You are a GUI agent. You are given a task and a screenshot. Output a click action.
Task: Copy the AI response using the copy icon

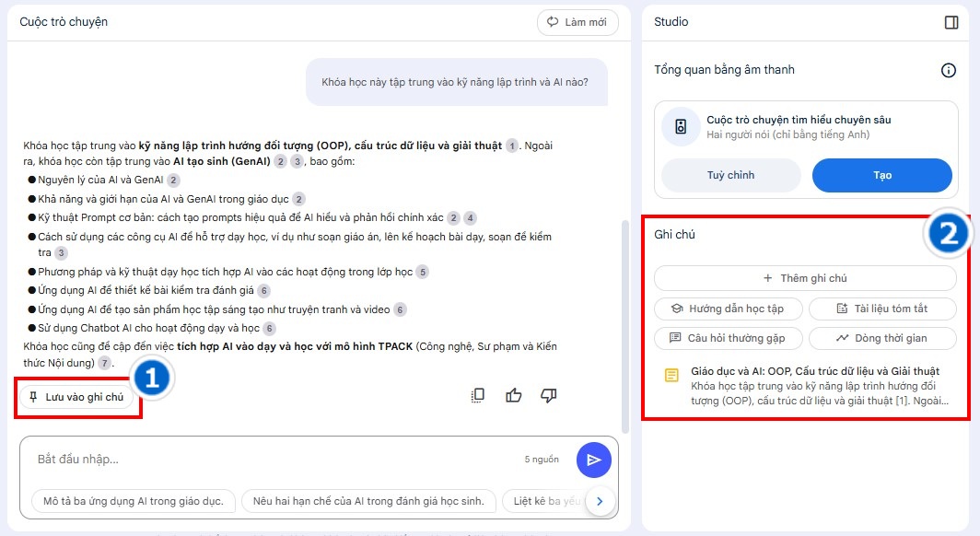[x=477, y=394]
